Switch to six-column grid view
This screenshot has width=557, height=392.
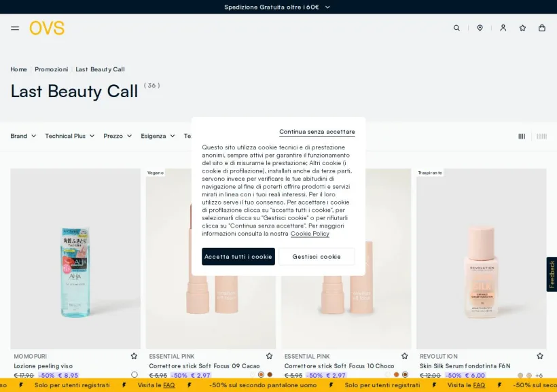[x=541, y=136]
